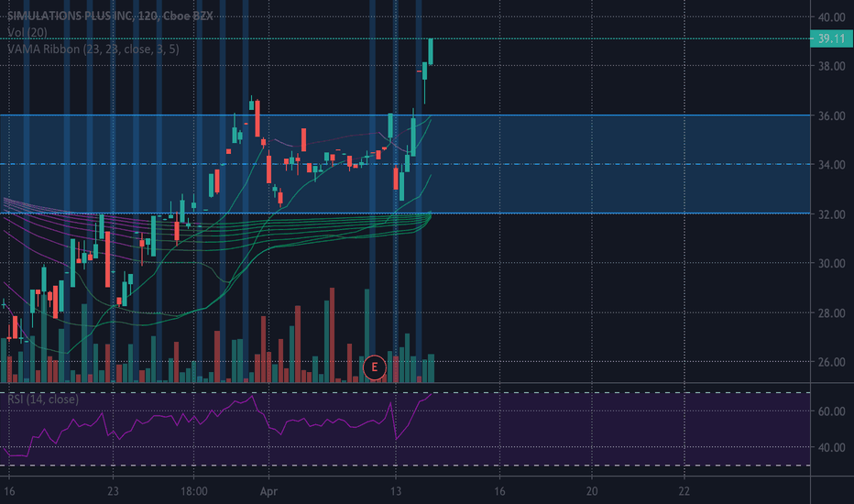Click the Apr date label

pyautogui.click(x=268, y=491)
